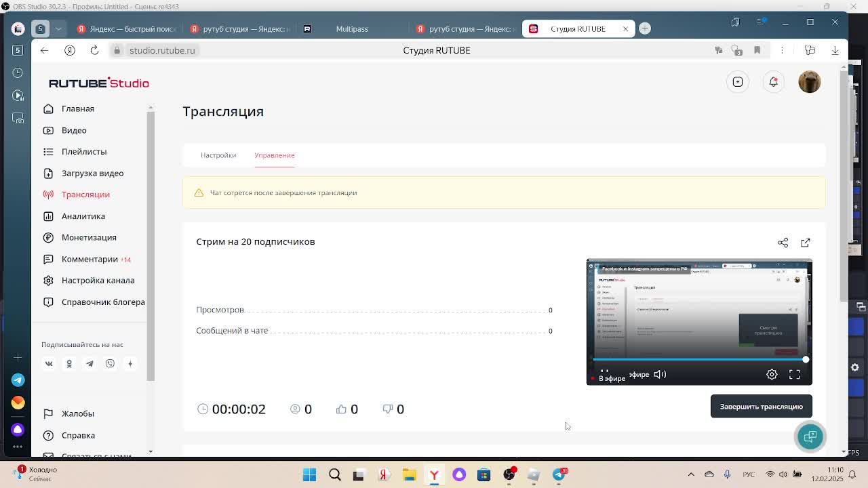
Task: Open the browser three-dot page menu
Action: pos(782,50)
